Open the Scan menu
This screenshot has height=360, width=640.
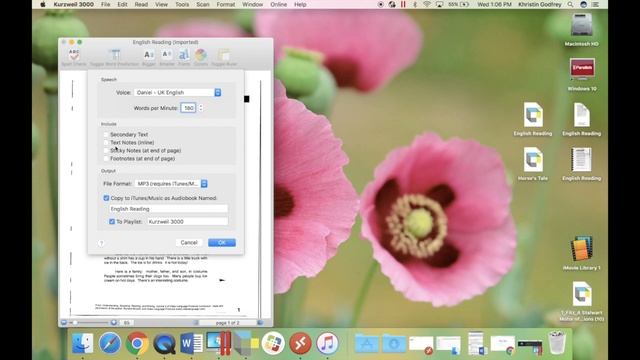(203, 4)
